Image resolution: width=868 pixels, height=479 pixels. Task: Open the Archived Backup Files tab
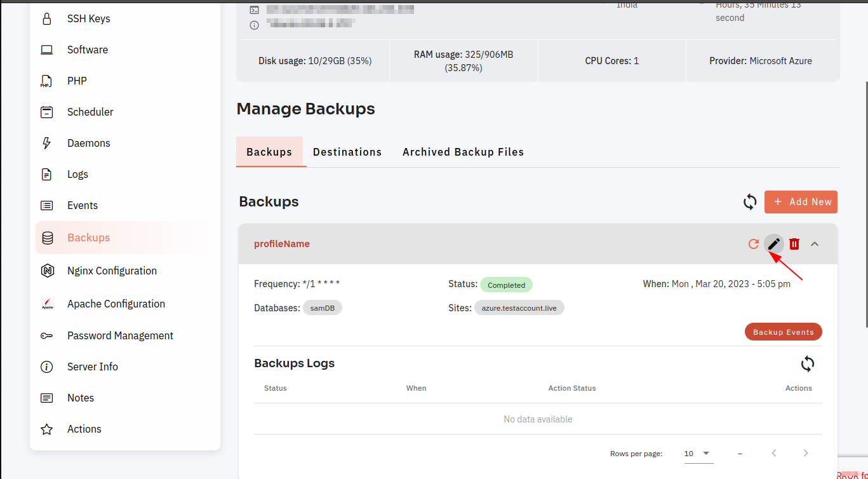pos(464,152)
